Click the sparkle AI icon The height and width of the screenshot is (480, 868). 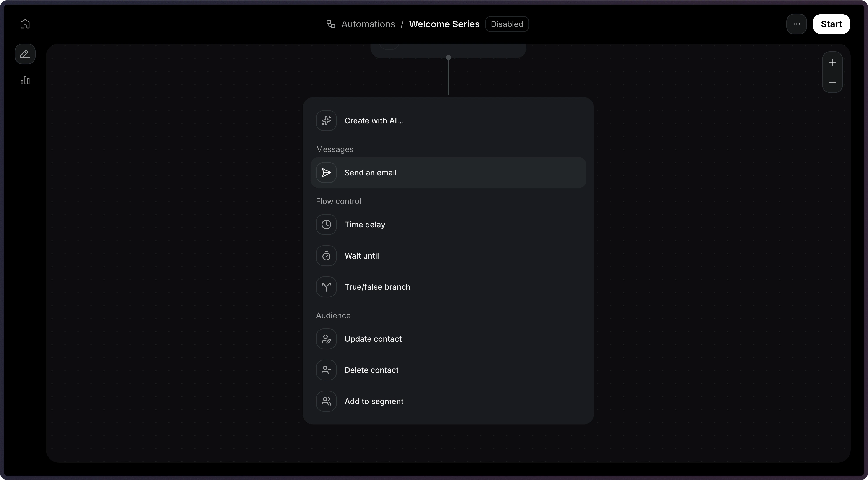pyautogui.click(x=326, y=121)
